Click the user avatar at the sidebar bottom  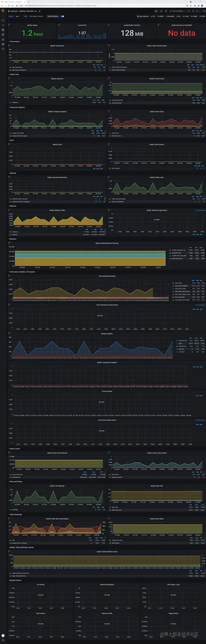click(x=3, y=635)
